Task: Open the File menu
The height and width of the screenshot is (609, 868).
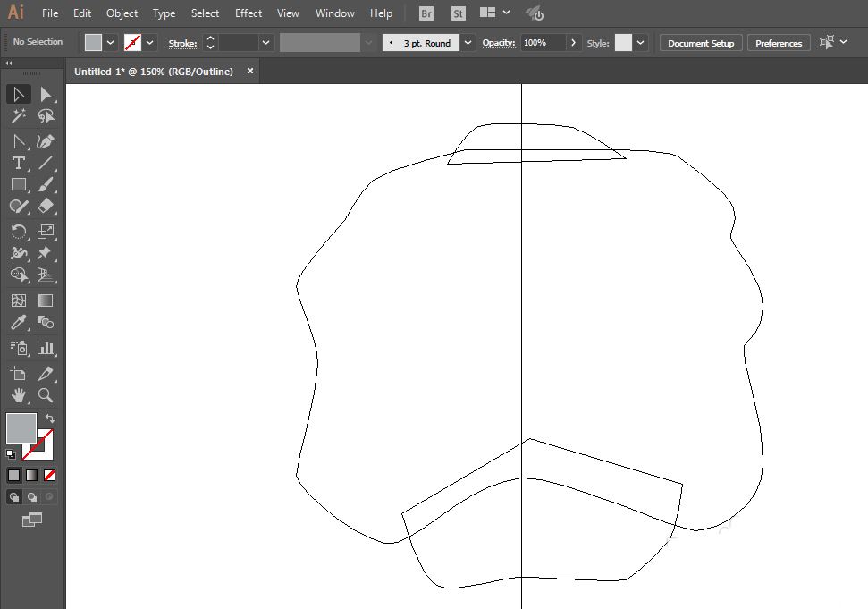Action: [x=50, y=13]
